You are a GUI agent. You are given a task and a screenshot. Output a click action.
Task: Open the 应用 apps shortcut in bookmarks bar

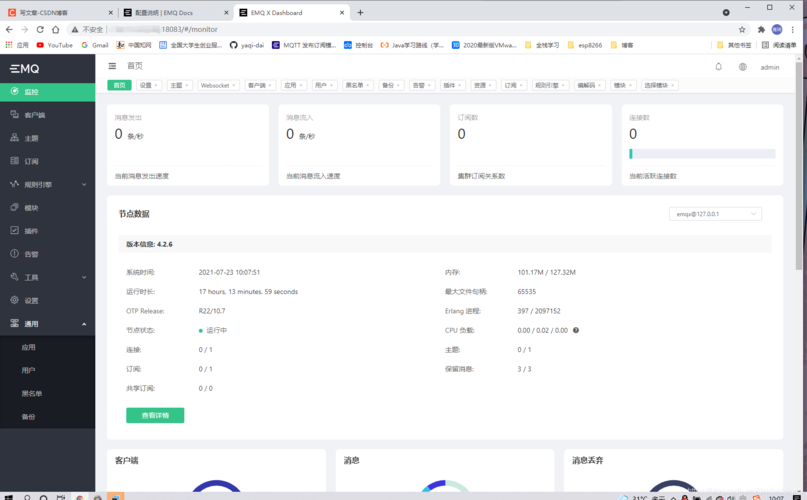(17, 45)
